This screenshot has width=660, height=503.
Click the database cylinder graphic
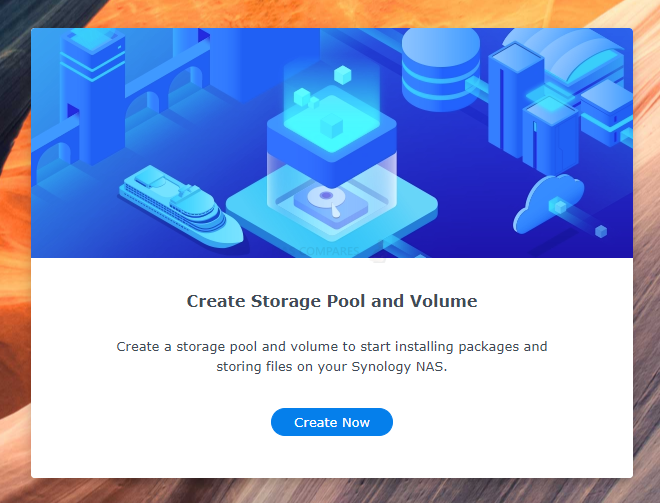pyautogui.click(x=440, y=67)
